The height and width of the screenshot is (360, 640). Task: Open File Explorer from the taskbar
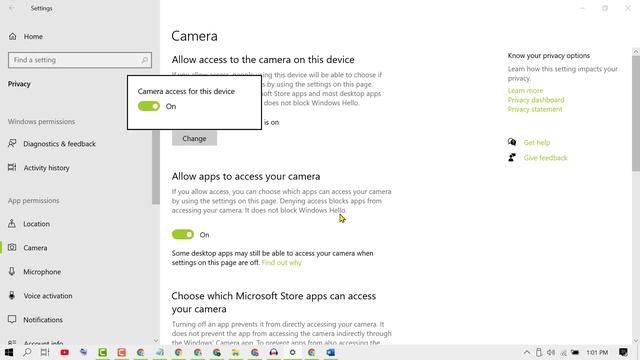coord(236,352)
